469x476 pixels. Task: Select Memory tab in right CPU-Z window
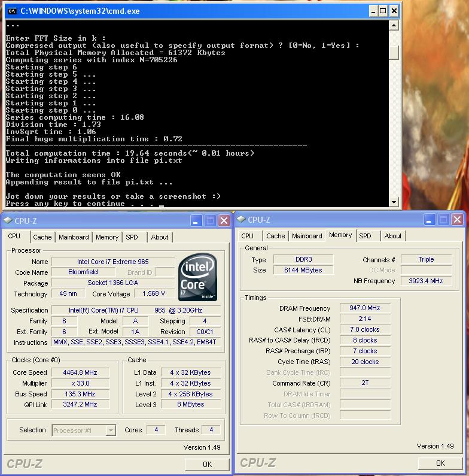click(340, 235)
